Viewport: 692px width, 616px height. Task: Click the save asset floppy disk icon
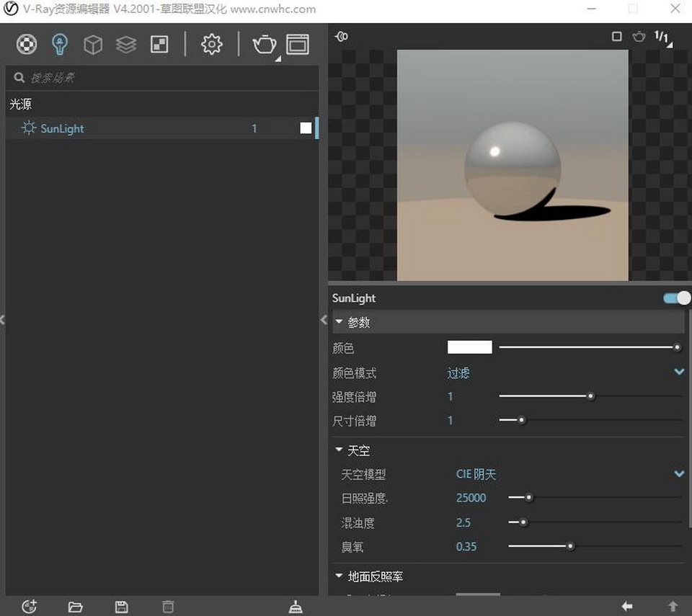pyautogui.click(x=121, y=607)
